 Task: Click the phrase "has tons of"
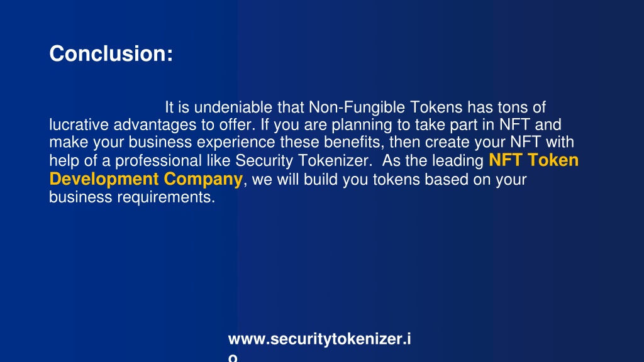pos(506,107)
